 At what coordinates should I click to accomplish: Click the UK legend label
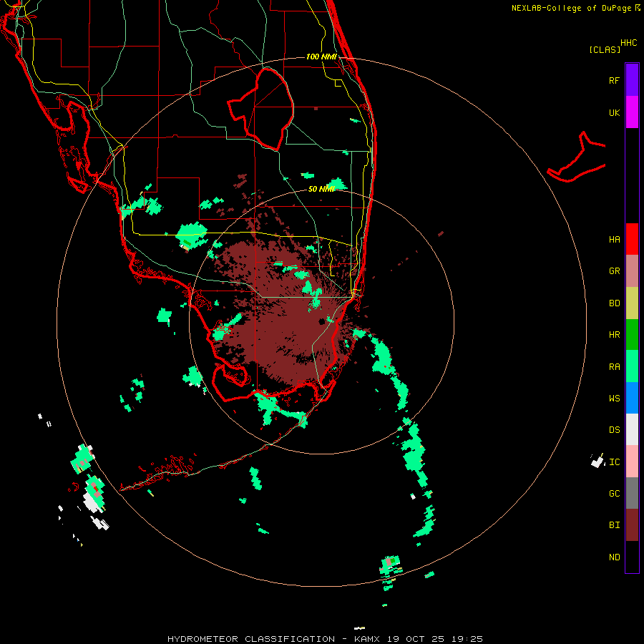pos(614,112)
